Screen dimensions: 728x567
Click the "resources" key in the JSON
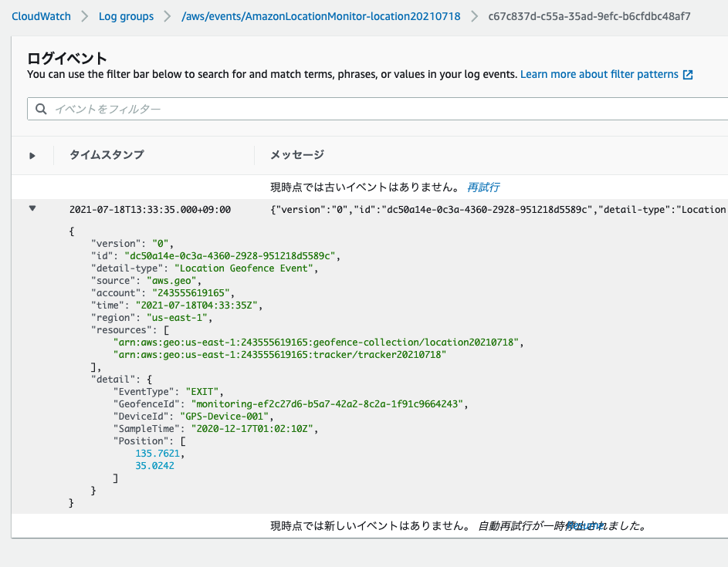[x=121, y=330]
